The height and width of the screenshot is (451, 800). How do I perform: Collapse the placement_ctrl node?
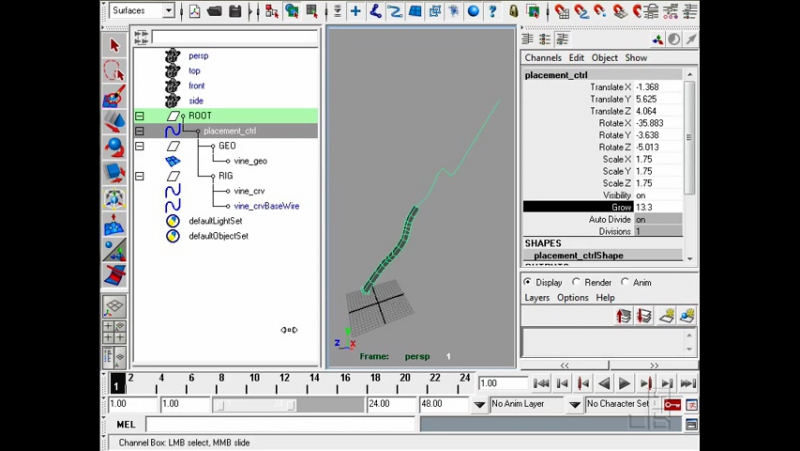coord(139,131)
